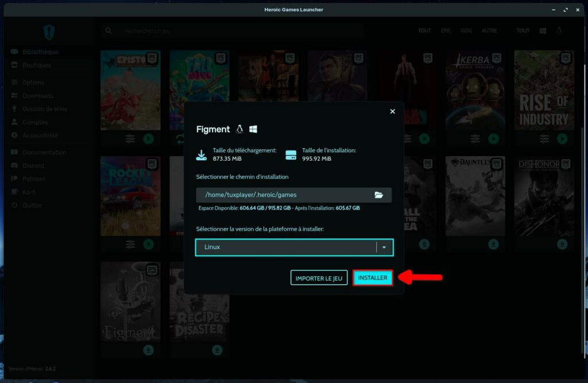588x383 pixels.
Task: Play Rise of Industry with its play icon
Action: [x=562, y=138]
